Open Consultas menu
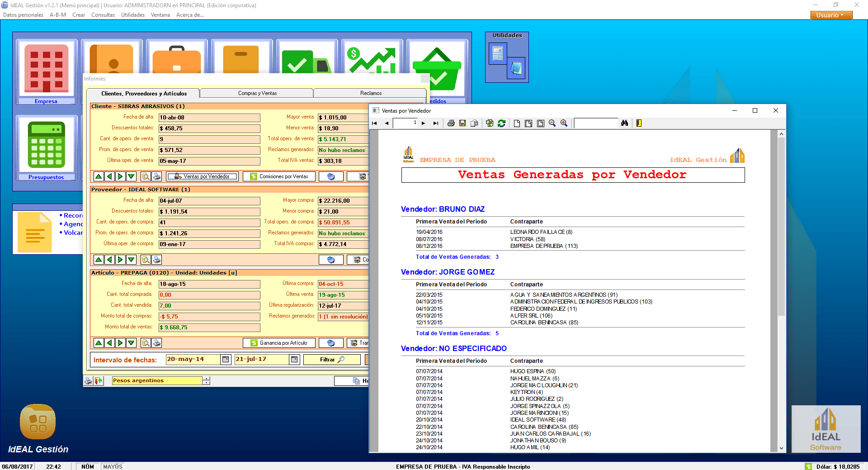Screen dimensions: 868x470 (x=103, y=15)
